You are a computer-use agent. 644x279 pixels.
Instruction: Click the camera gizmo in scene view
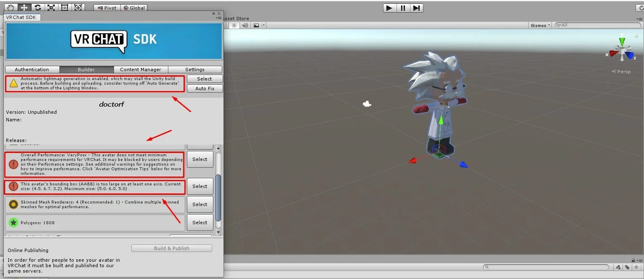click(367, 104)
